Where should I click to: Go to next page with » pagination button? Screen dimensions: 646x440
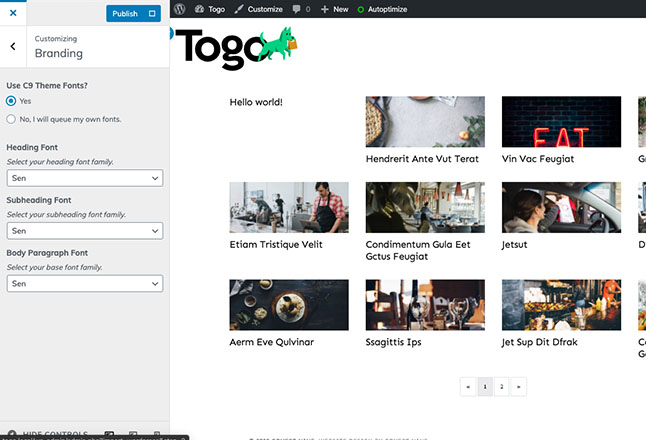[518, 387]
